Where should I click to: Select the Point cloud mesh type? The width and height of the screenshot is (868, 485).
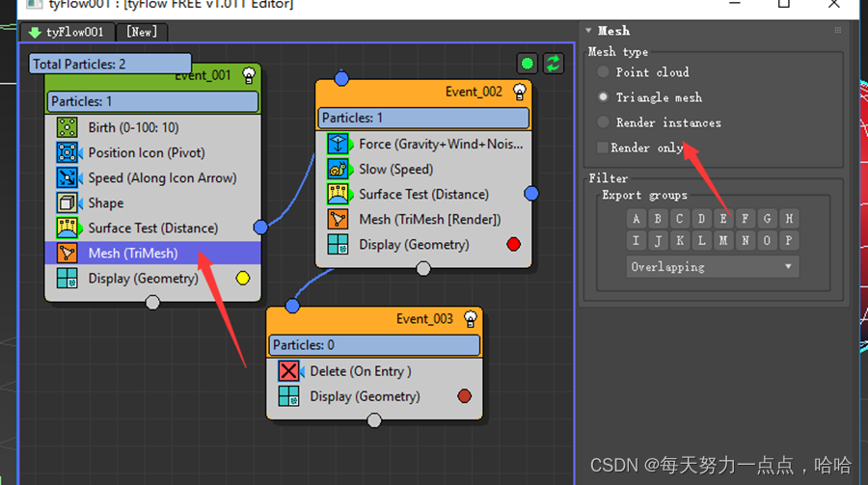pyautogui.click(x=603, y=72)
